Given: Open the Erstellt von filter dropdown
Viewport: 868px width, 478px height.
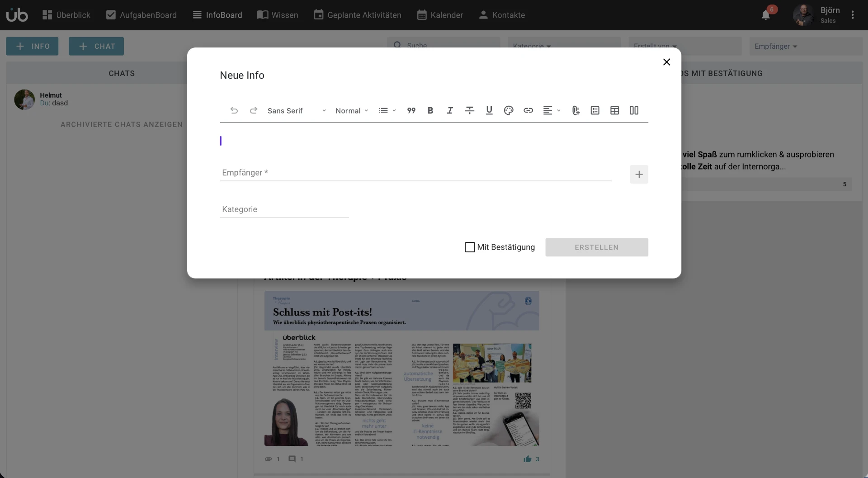Looking at the screenshot, I should coord(685,46).
